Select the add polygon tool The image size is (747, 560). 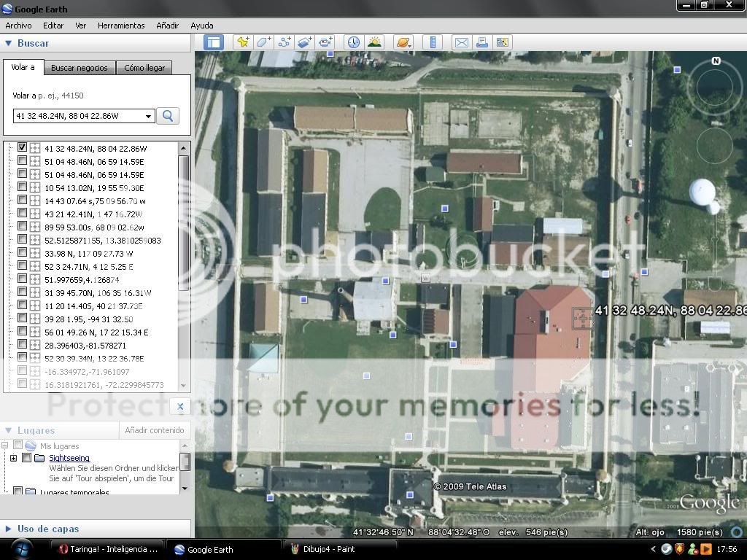coord(263,42)
